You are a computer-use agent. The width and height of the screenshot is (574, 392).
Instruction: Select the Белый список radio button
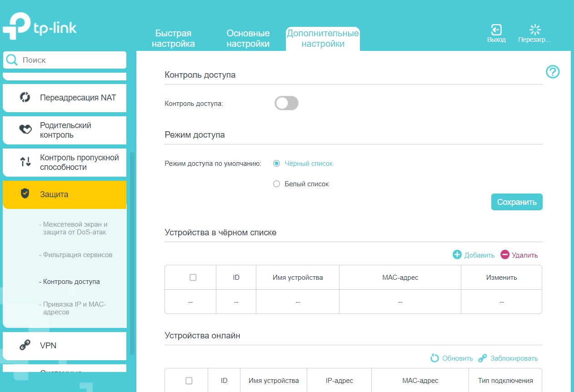tap(276, 184)
